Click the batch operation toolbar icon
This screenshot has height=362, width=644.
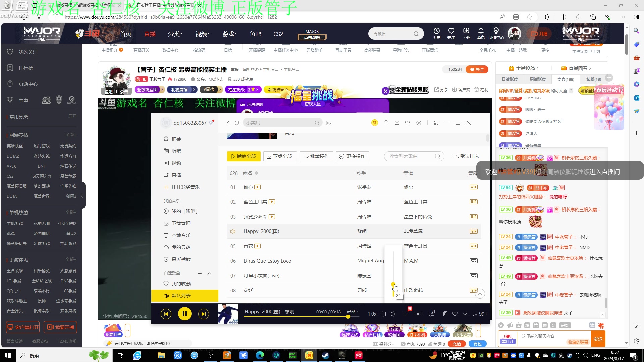[x=316, y=156]
